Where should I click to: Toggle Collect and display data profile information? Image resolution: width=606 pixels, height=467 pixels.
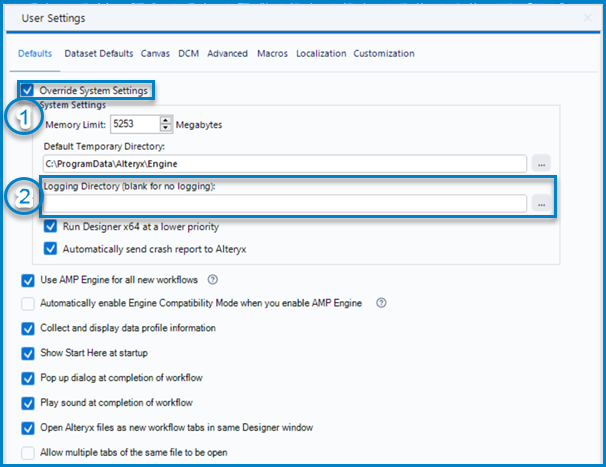pos(28,328)
